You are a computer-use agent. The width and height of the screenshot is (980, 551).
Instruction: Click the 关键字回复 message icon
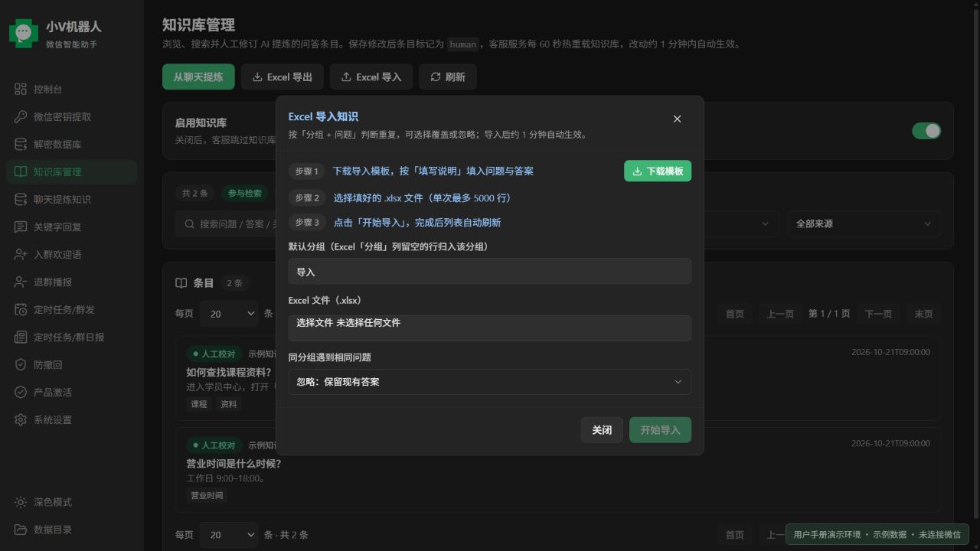pyautogui.click(x=21, y=227)
